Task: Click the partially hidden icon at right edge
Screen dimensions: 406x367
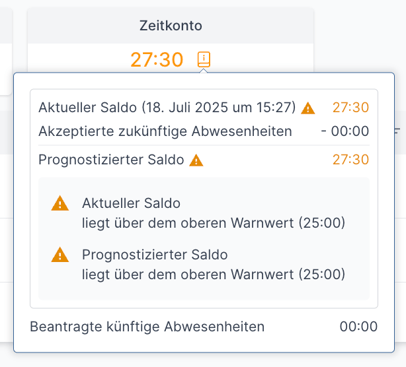Action: 397,131
